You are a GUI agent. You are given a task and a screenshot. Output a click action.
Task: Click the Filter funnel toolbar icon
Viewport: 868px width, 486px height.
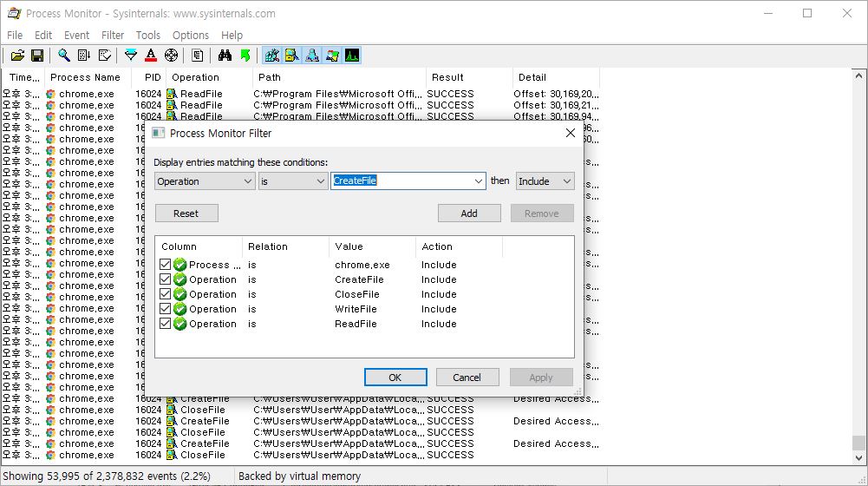[131, 56]
